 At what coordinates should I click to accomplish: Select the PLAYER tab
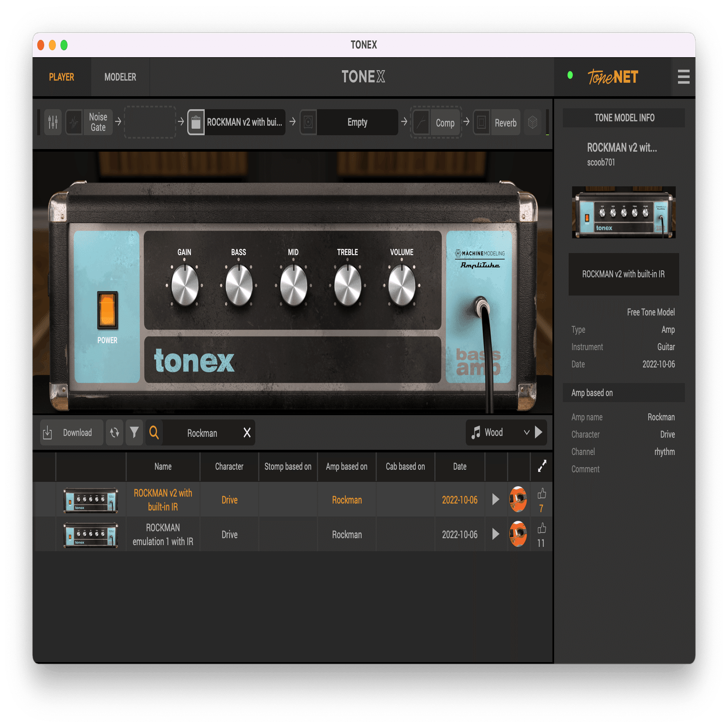click(61, 77)
